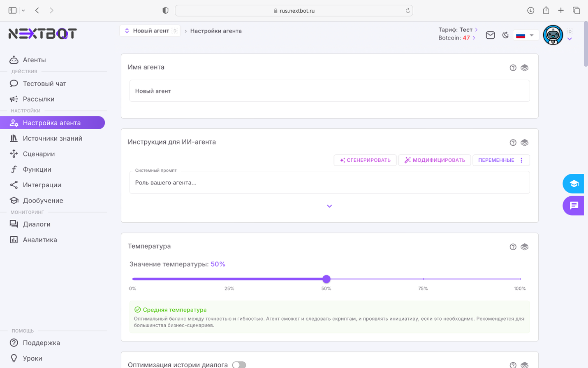Click the three-dots menu beside Переменные
The image size is (588, 368).
click(x=521, y=160)
